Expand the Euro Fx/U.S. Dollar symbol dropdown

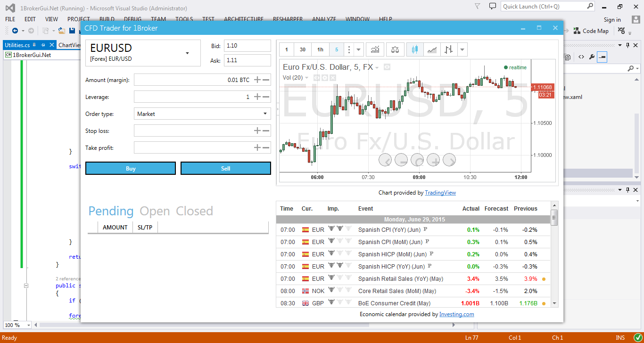[377, 68]
